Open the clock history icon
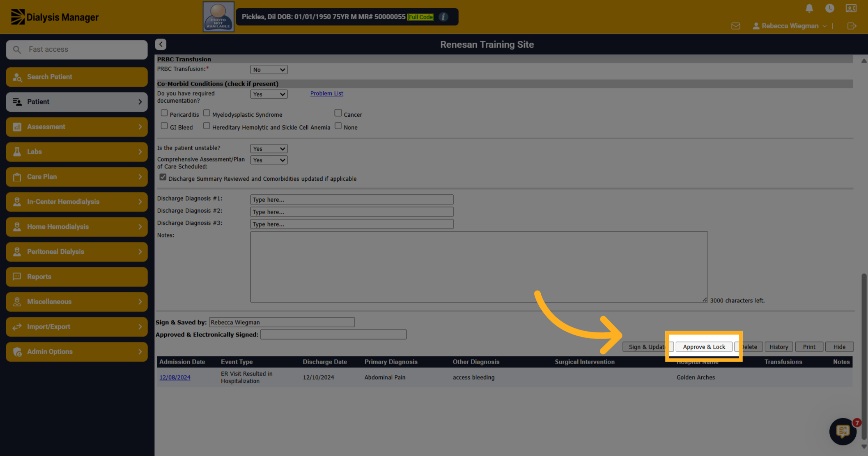This screenshot has height=456, width=868. pos(830,8)
